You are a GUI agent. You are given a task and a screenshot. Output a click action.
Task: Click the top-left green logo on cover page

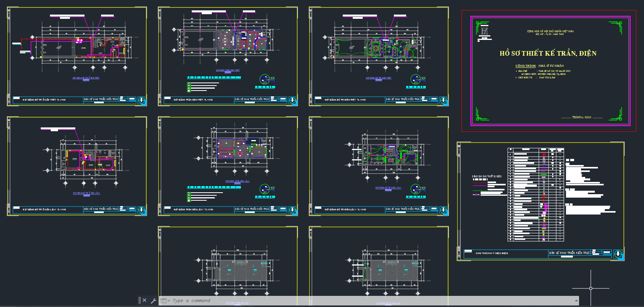[483, 29]
